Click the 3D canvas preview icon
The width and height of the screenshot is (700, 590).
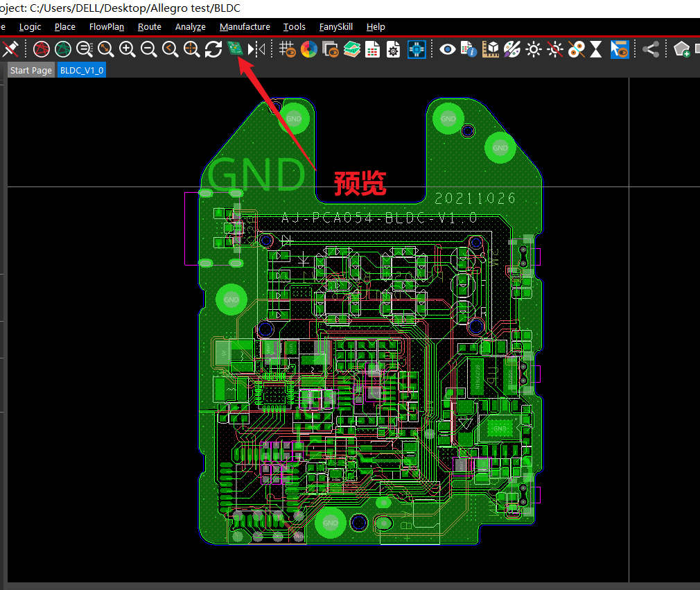[235, 49]
